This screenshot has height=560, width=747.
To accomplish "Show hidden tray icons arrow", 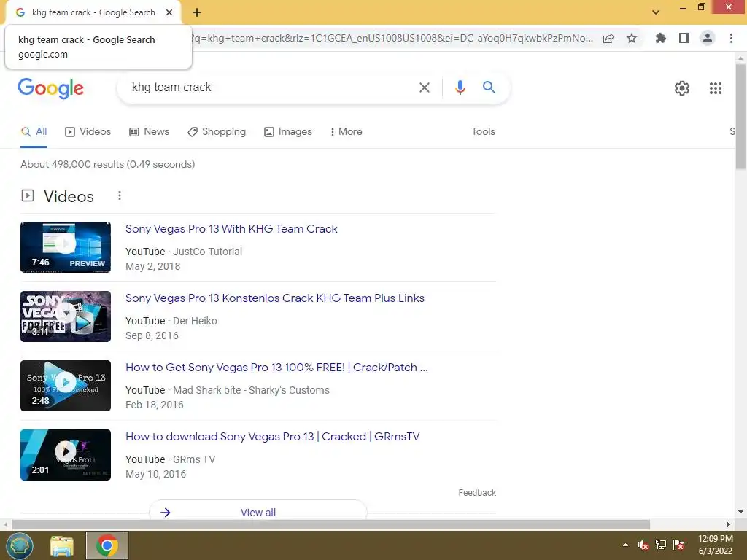I will pyautogui.click(x=625, y=545).
